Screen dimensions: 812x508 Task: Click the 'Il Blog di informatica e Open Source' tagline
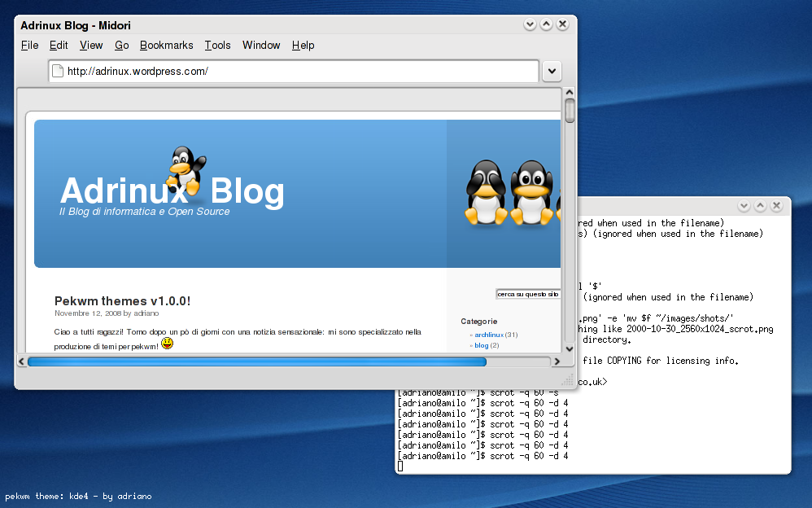pos(145,212)
